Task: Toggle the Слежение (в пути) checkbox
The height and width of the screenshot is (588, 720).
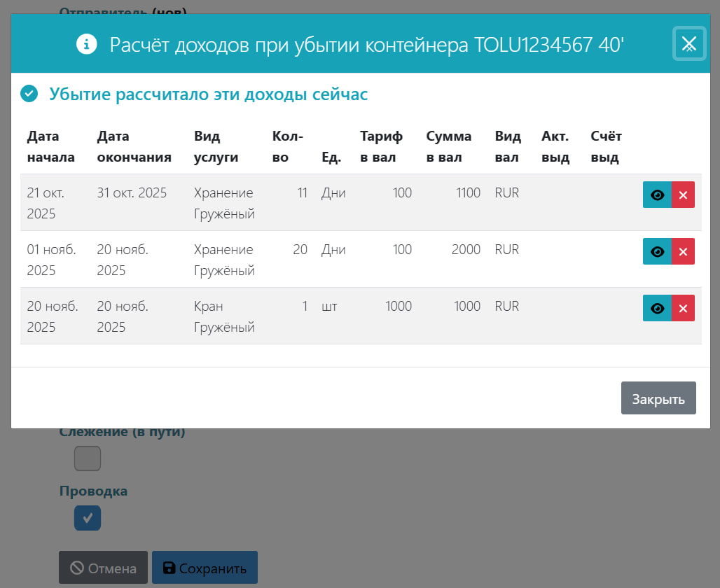Action: pyautogui.click(x=88, y=459)
